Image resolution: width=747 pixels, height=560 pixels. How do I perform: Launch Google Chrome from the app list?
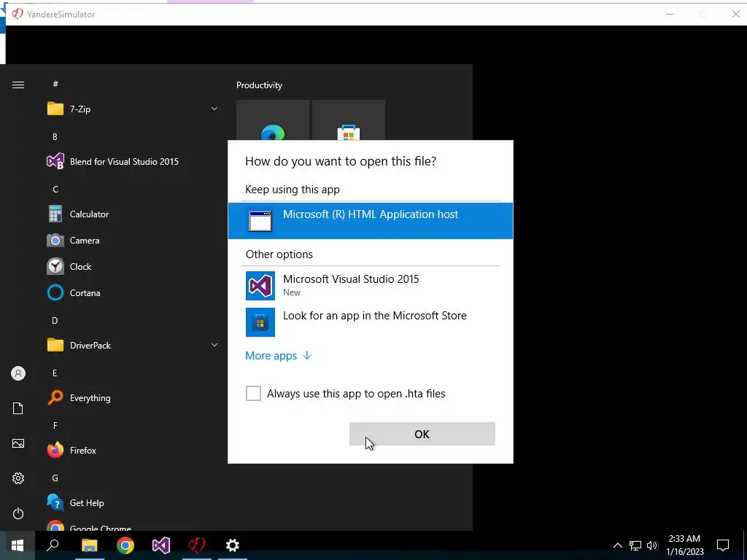tap(133, 526)
